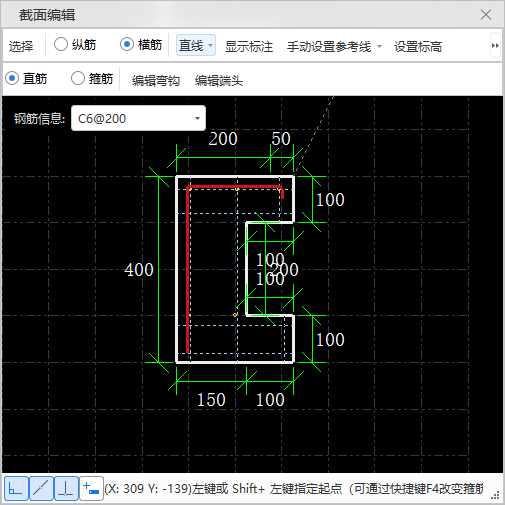Image resolution: width=505 pixels, height=505 pixels.
Task: Click the 选择 tool
Action: [x=21, y=46]
